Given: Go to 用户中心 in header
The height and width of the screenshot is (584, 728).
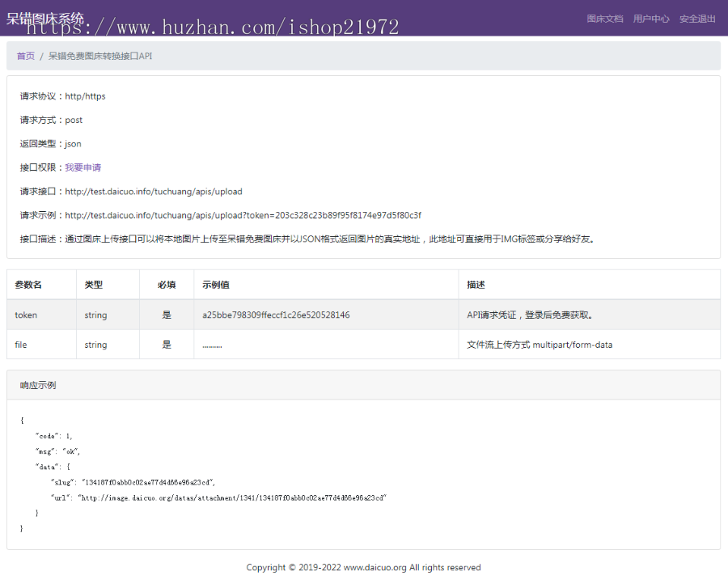Looking at the screenshot, I should point(651,19).
